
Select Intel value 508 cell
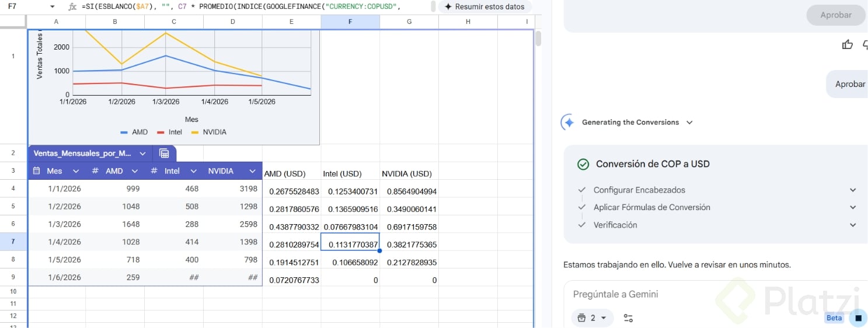click(x=174, y=207)
